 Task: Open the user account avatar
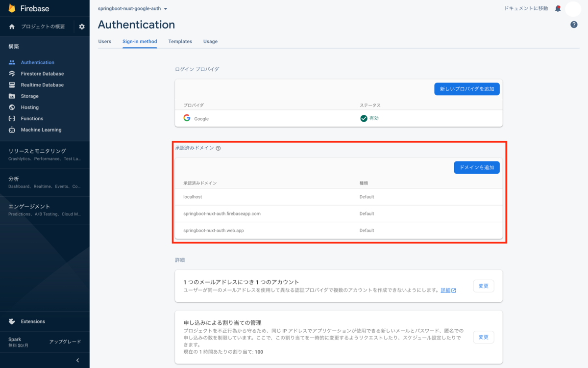(573, 8)
